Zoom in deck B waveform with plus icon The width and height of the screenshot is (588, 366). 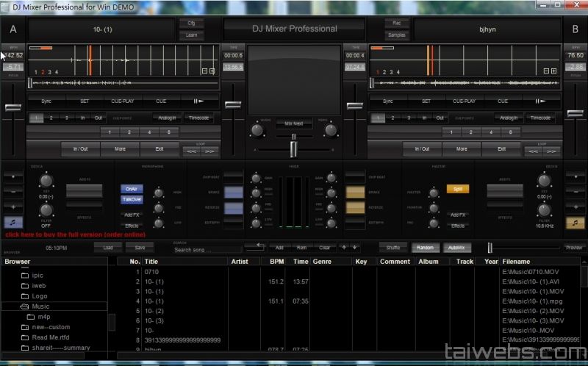[x=553, y=71]
